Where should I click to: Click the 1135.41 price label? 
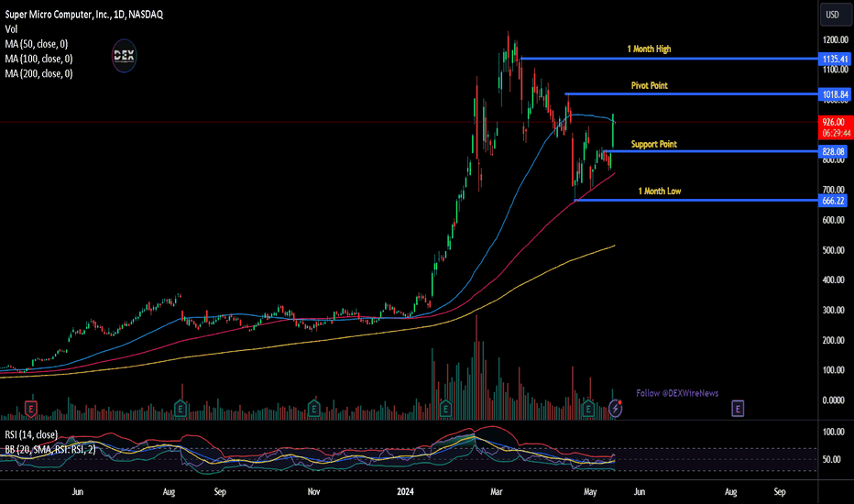pyautogui.click(x=833, y=59)
